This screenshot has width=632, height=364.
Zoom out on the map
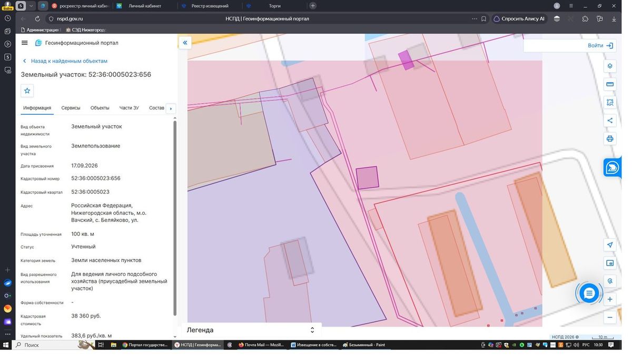610,317
